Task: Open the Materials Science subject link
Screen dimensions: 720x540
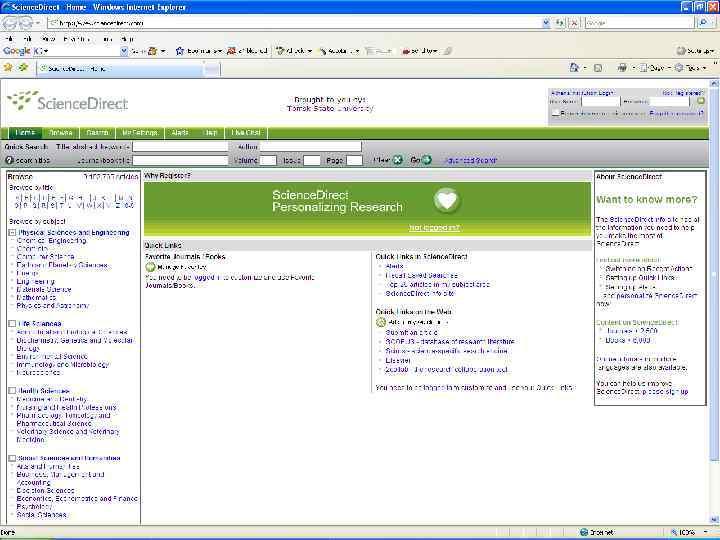Action: (x=44, y=290)
